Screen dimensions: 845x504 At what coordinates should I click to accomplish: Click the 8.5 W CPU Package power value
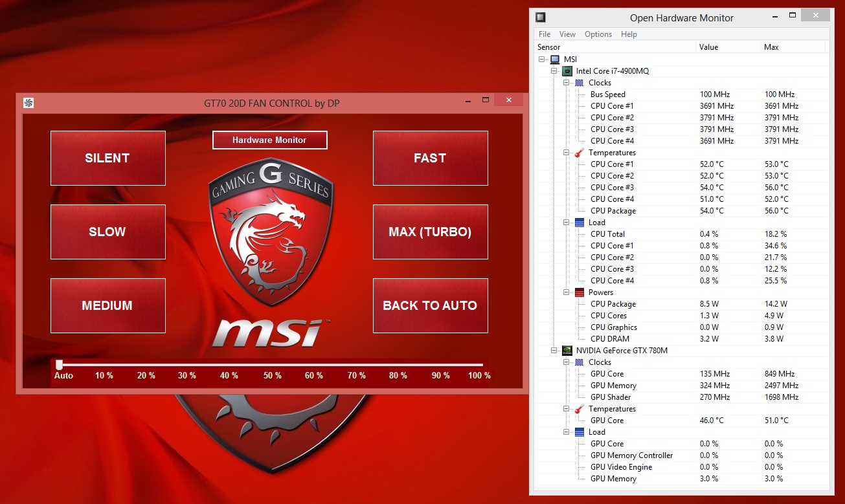pyautogui.click(x=710, y=304)
